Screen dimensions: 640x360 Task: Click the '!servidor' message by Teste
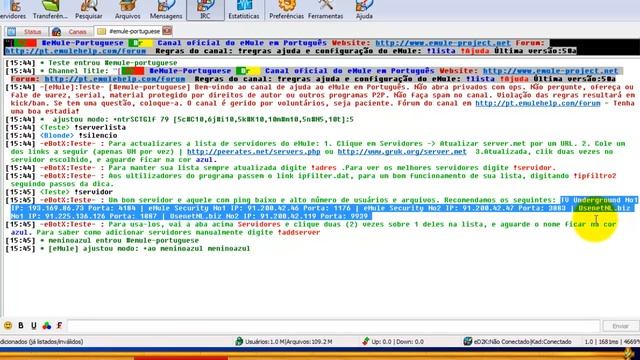click(x=93, y=192)
